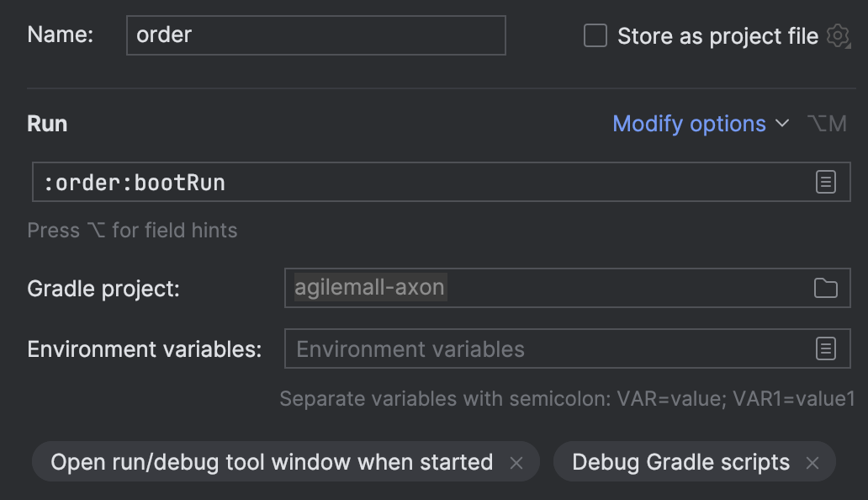Focus the Environment variables input field
Viewport: 868px width, 500px height.
click(x=547, y=348)
